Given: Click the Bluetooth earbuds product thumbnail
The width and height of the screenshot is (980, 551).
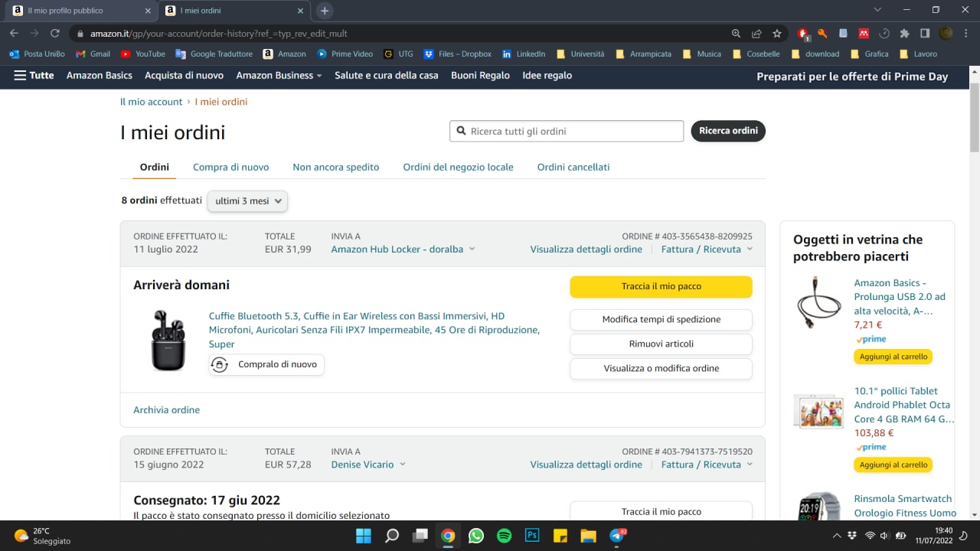Looking at the screenshot, I should point(168,341).
